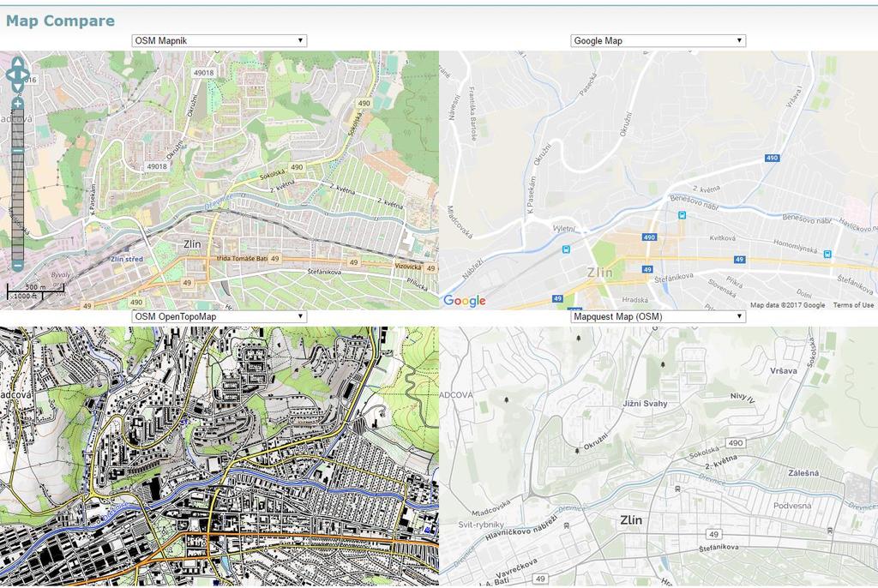This screenshot has width=878, height=588.
Task: Click the Vizovická label in Mapnik map
Action: [407, 267]
